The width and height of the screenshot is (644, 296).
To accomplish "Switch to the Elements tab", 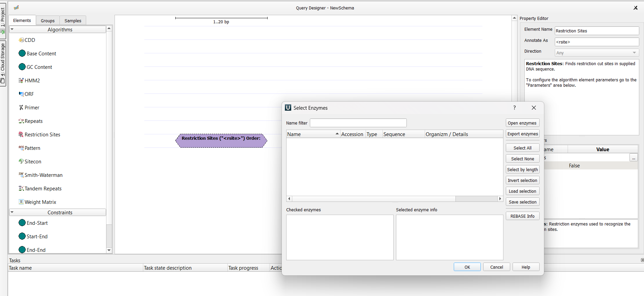I will pos(22,20).
